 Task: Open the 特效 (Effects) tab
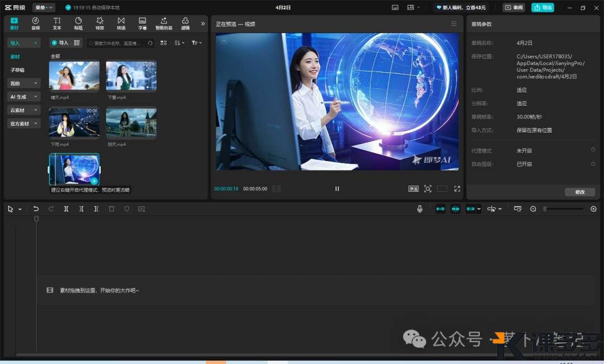coord(100,23)
